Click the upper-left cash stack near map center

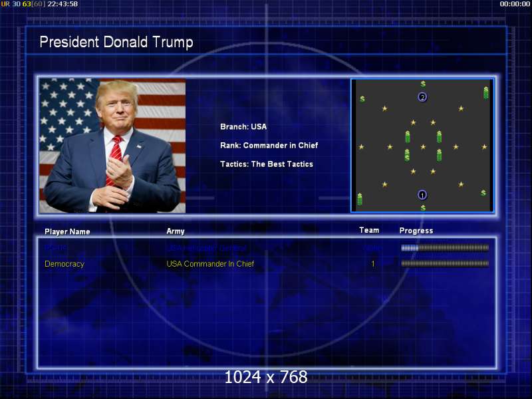[x=408, y=137]
